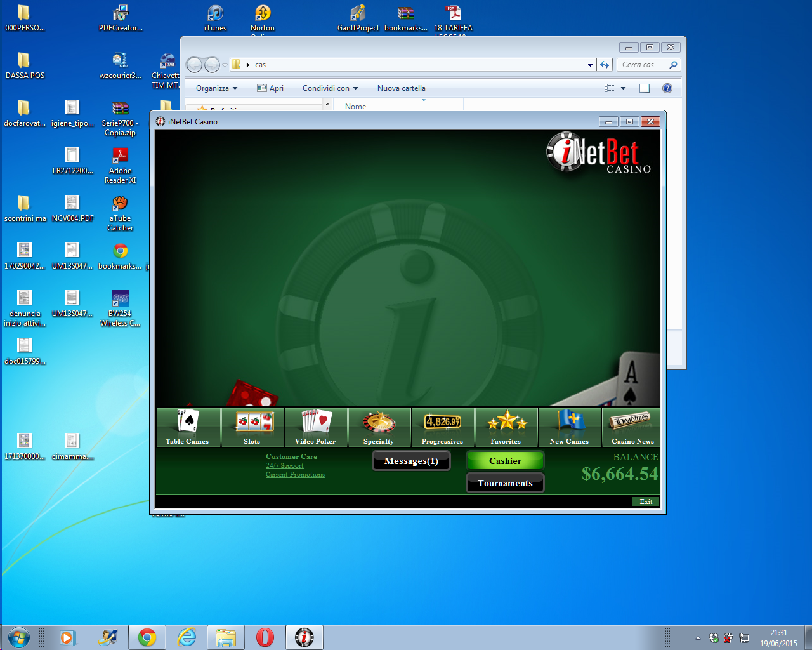Select SerieP700 - Copia.zip archive
The width and height of the screenshot is (812, 650).
point(120,117)
